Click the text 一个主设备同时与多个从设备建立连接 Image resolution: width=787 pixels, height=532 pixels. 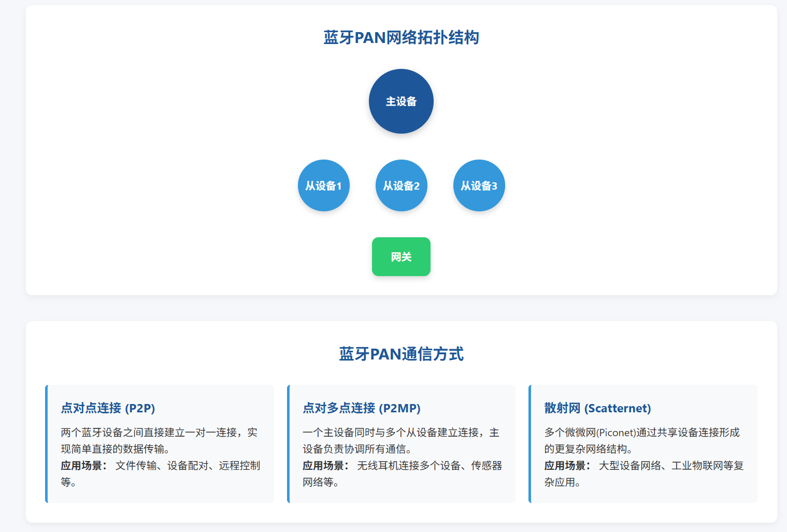point(391,433)
